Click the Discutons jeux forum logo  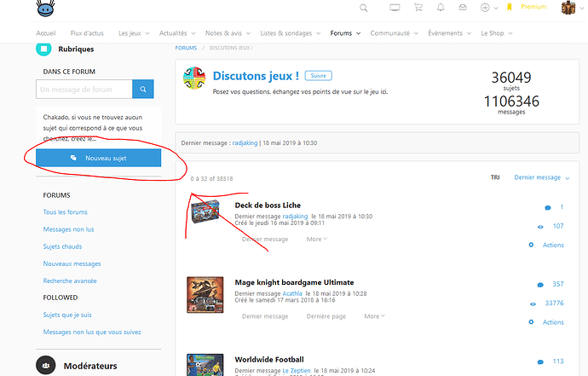tap(194, 78)
